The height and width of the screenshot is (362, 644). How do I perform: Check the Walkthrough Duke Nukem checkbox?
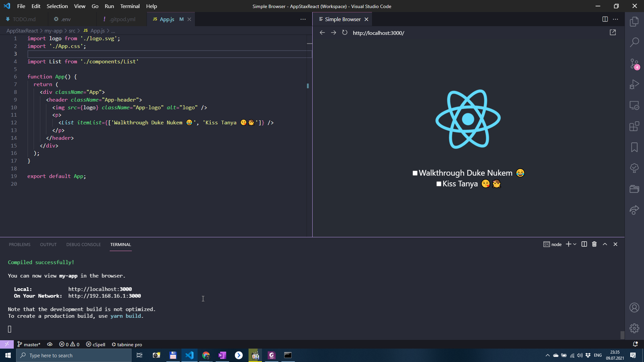(415, 173)
